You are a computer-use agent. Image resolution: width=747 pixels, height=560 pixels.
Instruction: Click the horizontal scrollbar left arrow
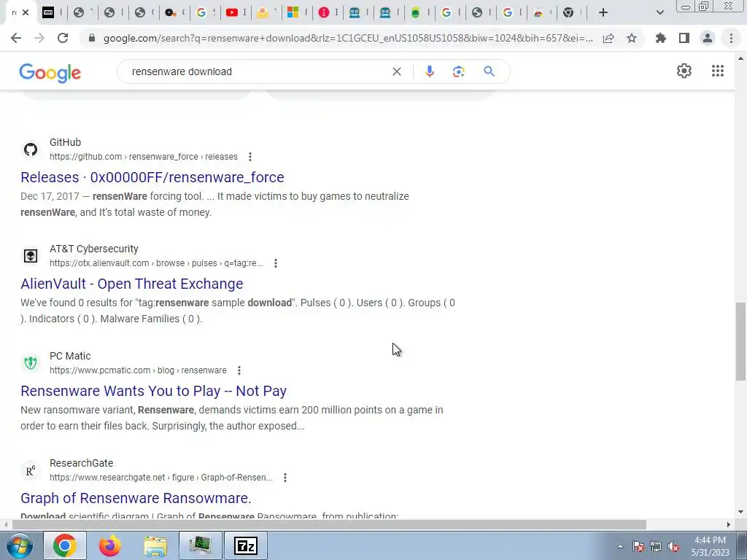coord(6,525)
